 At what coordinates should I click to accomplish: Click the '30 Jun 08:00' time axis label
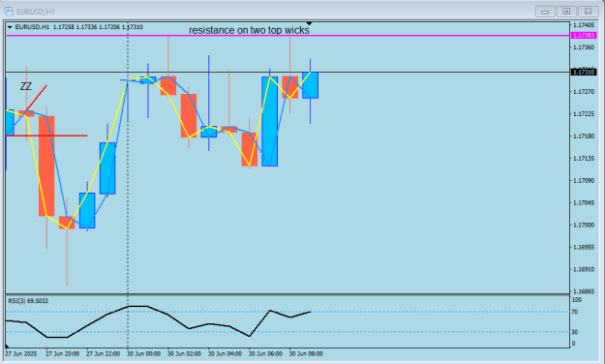[306, 353]
